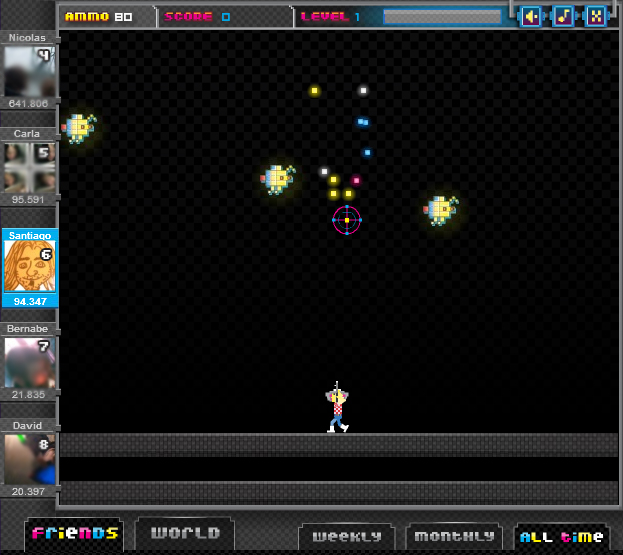623x555 pixels.
Task: Shoot the center-left glowing alien
Action: coord(277,179)
